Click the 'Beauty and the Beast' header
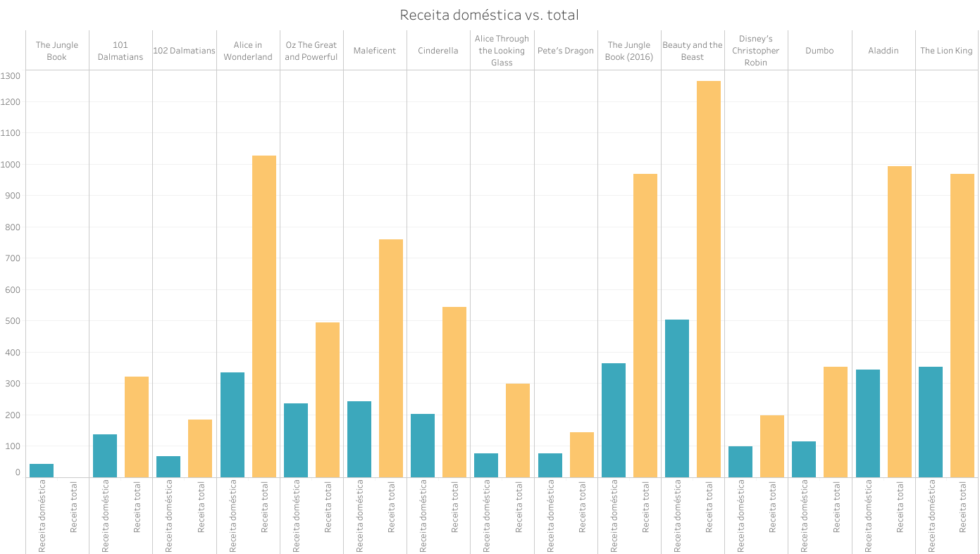Viewport: 980px width, 554px height. [x=693, y=51]
